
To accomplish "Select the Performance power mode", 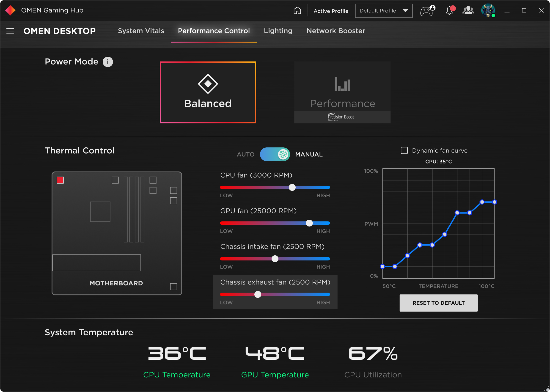I will (x=343, y=92).
